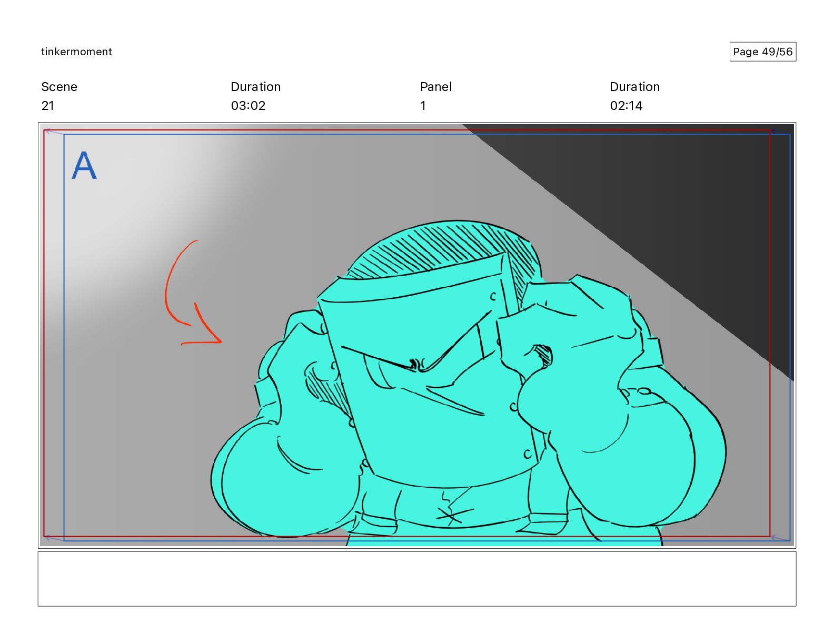This screenshot has width=834, height=644.
Task: Click the storyboard panel drawing thumbnail
Action: pyautogui.click(x=417, y=335)
